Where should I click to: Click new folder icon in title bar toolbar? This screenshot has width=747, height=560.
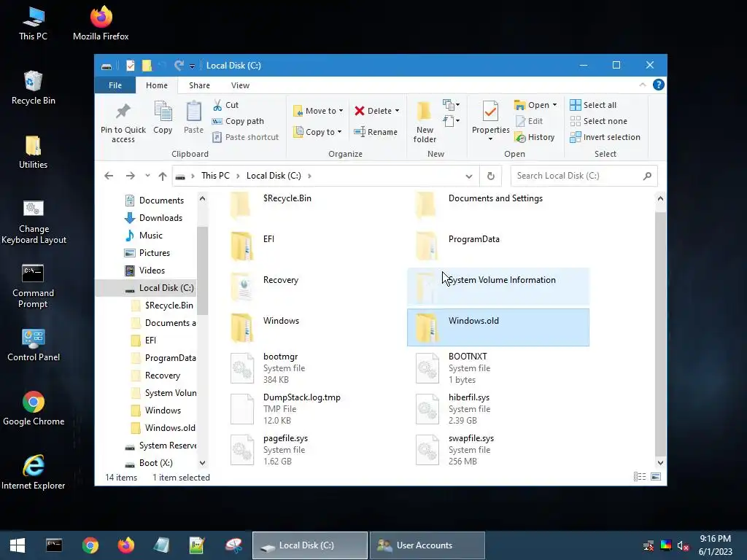[147, 66]
